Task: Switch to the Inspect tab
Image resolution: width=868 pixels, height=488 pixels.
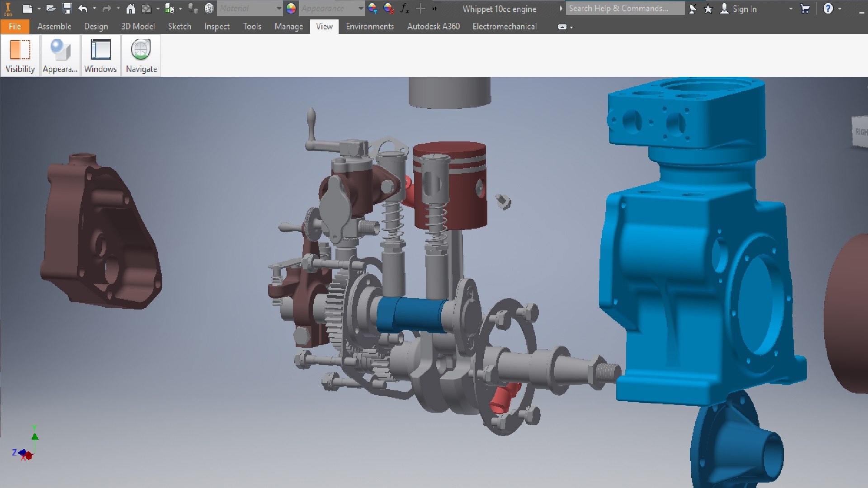Action: coord(217,27)
